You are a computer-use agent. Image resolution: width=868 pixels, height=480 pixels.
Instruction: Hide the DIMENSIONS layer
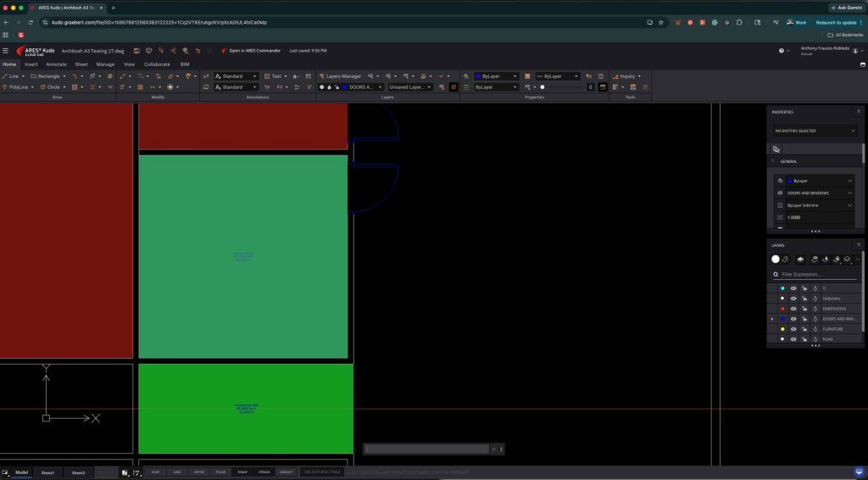793,309
